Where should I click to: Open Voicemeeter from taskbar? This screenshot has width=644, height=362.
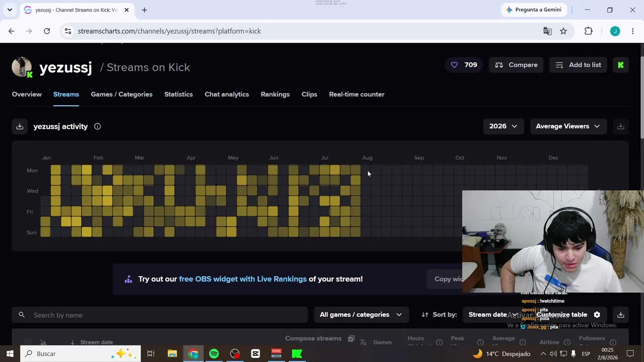[276, 354]
